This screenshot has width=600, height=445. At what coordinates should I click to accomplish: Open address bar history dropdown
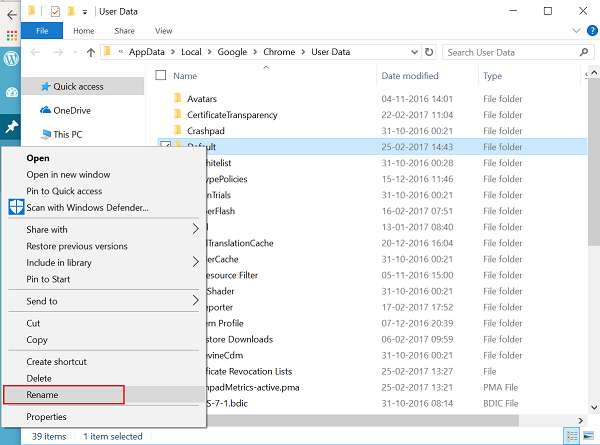414,52
